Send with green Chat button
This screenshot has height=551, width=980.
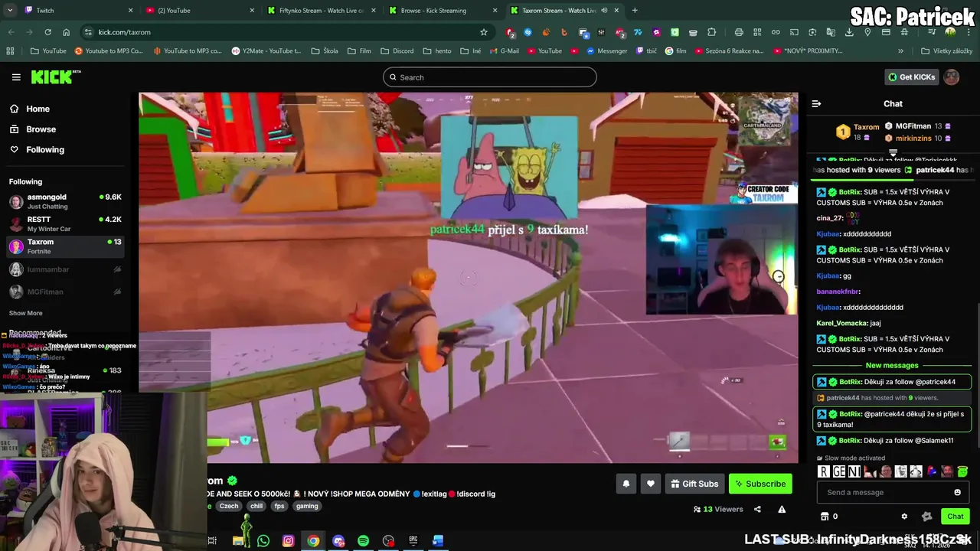pos(955,517)
